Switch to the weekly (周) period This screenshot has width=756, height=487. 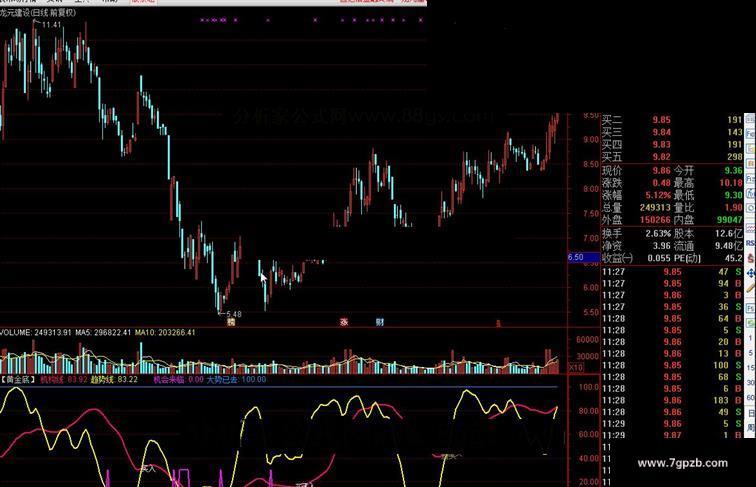tap(751, 428)
